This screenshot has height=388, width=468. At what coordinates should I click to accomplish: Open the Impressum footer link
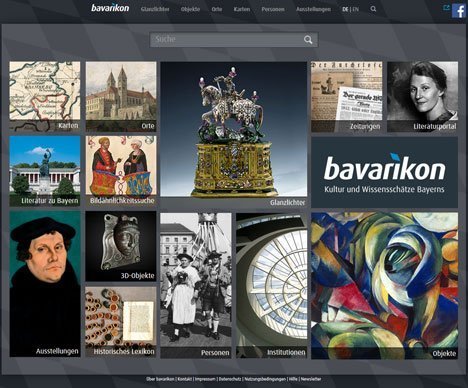coord(205,379)
